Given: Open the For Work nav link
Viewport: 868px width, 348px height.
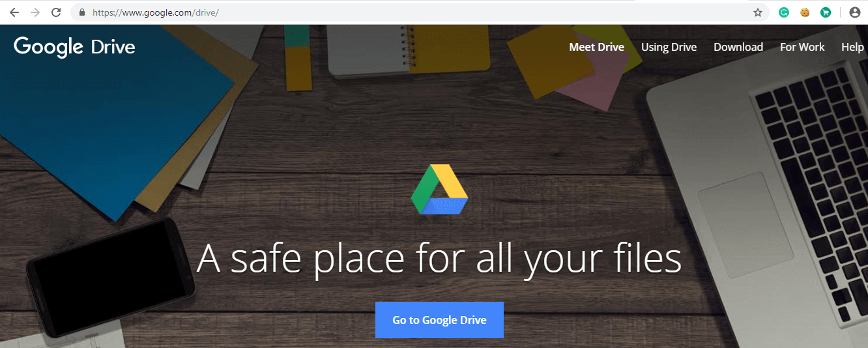Looking at the screenshot, I should [x=802, y=47].
